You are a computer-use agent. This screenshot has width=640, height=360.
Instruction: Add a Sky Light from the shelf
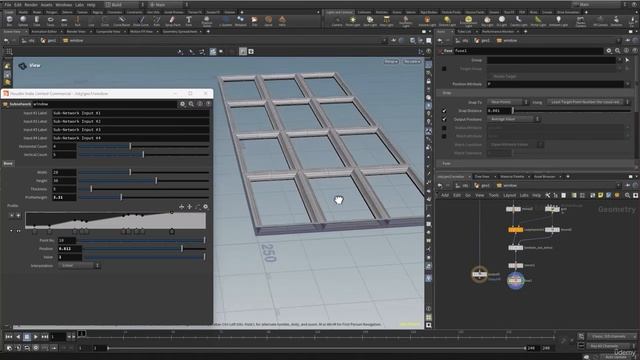[x=487, y=21]
